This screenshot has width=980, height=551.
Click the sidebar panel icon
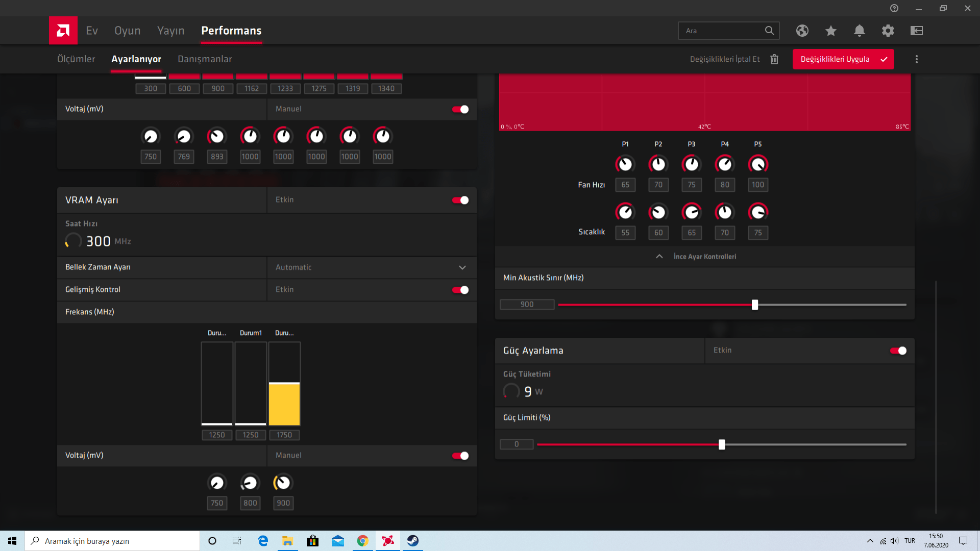[x=916, y=31]
